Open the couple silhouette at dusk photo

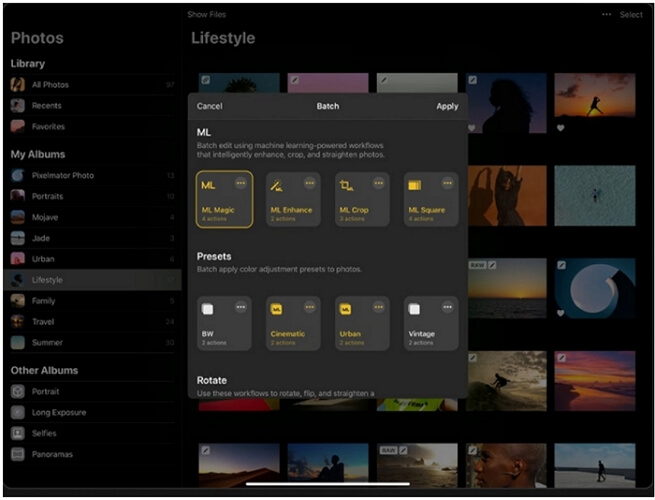tap(328, 465)
